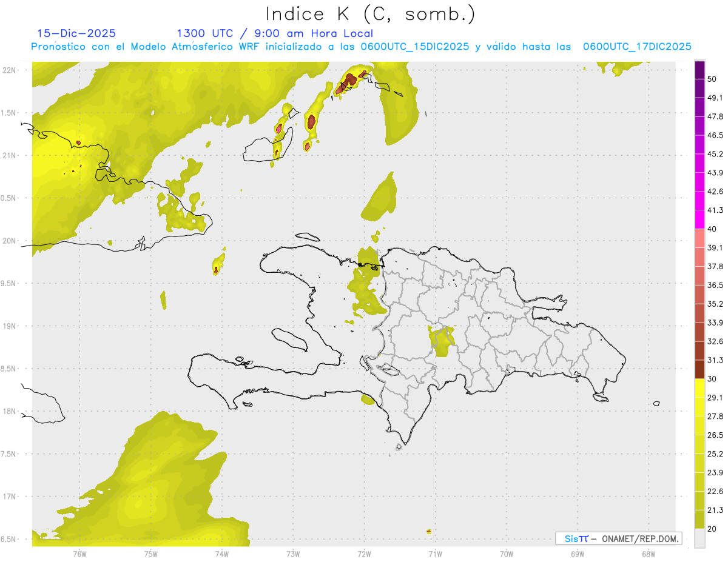The image size is (728, 562).
Task: Click the longitude label "76W"
Action: click(79, 554)
